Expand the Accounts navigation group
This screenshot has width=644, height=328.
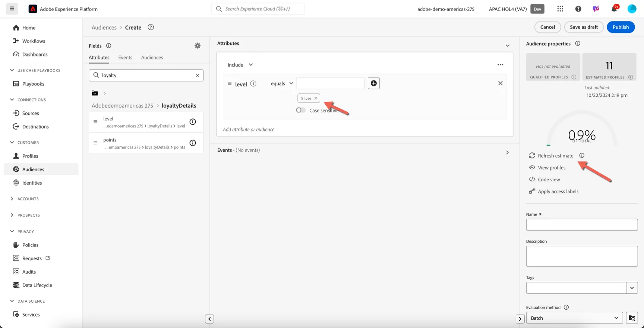click(x=12, y=199)
